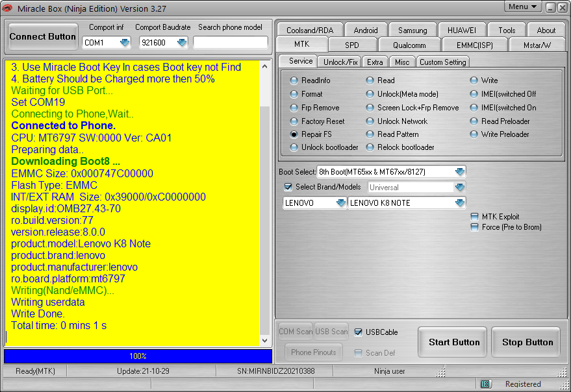Switch to the HUAWEI tab
The height and width of the screenshot is (392, 571).
coord(462,31)
